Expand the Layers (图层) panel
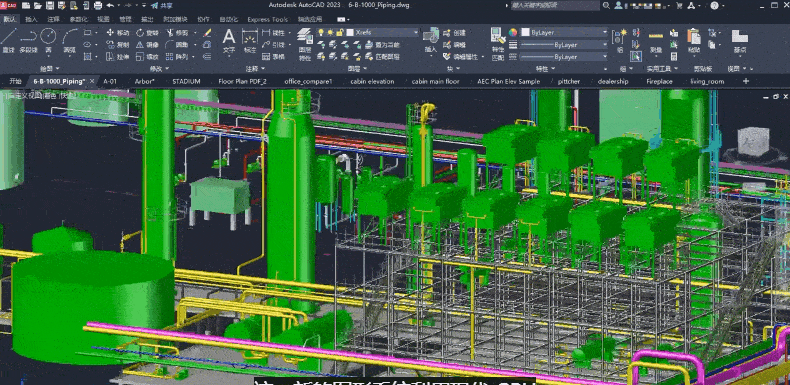The image size is (790, 385). pyautogui.click(x=358, y=69)
